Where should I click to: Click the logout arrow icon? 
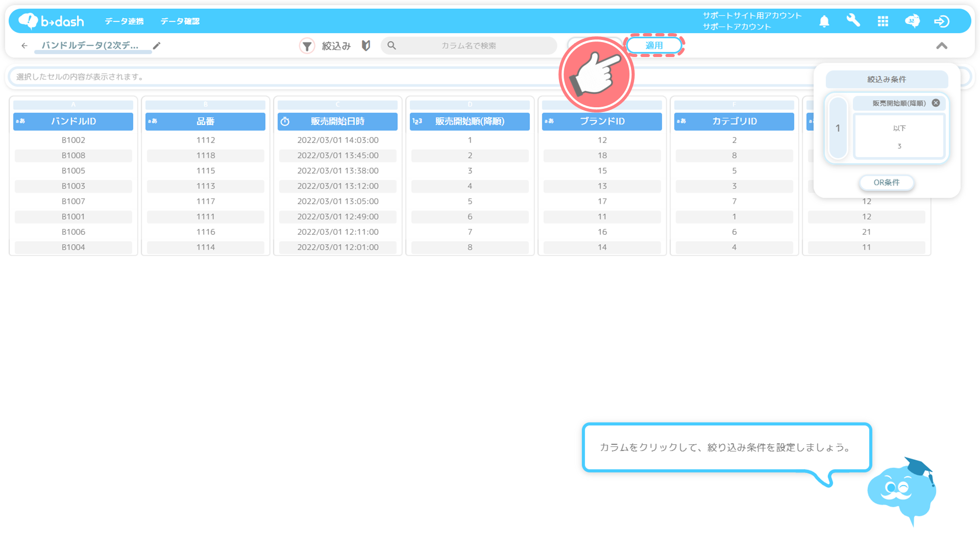(x=941, y=21)
